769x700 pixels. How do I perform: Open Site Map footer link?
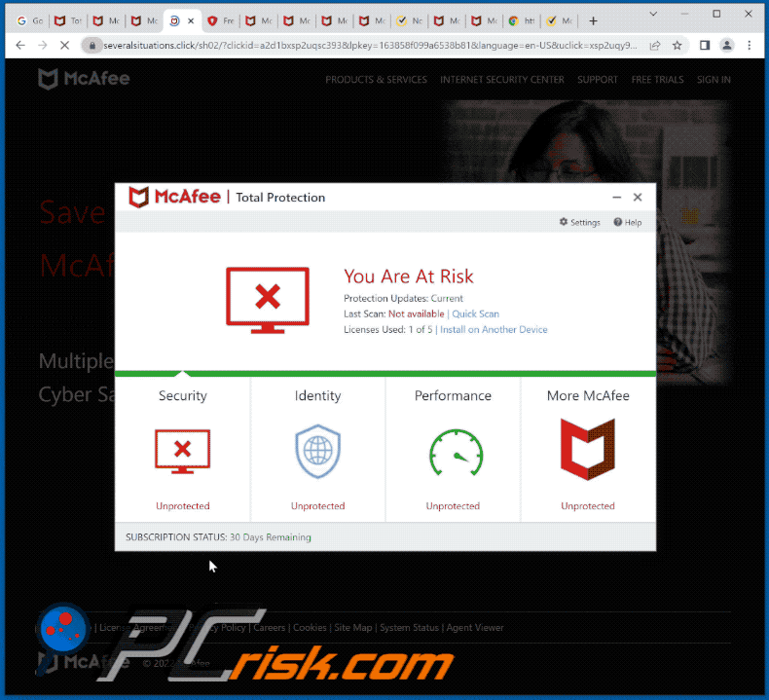point(352,627)
